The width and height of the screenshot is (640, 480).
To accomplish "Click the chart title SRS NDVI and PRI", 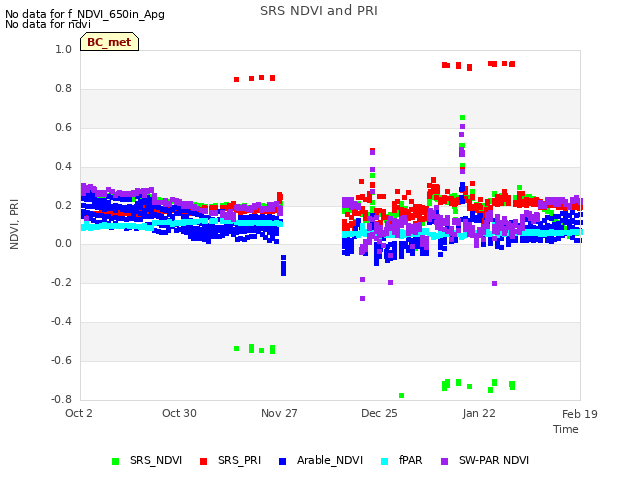I will (319, 11).
